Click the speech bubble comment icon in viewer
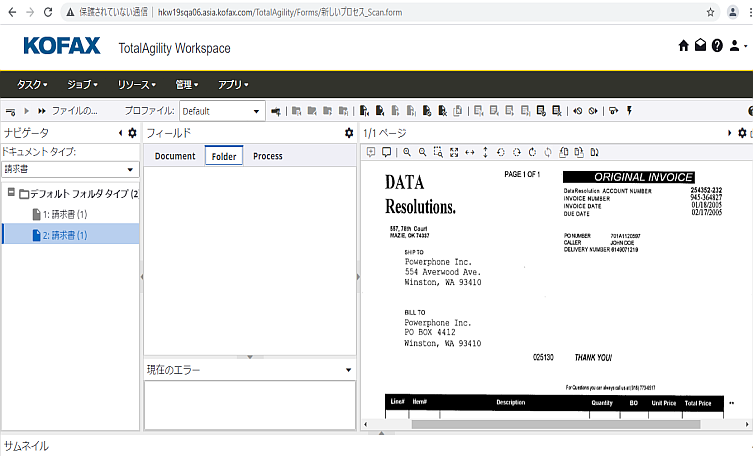 click(386, 152)
